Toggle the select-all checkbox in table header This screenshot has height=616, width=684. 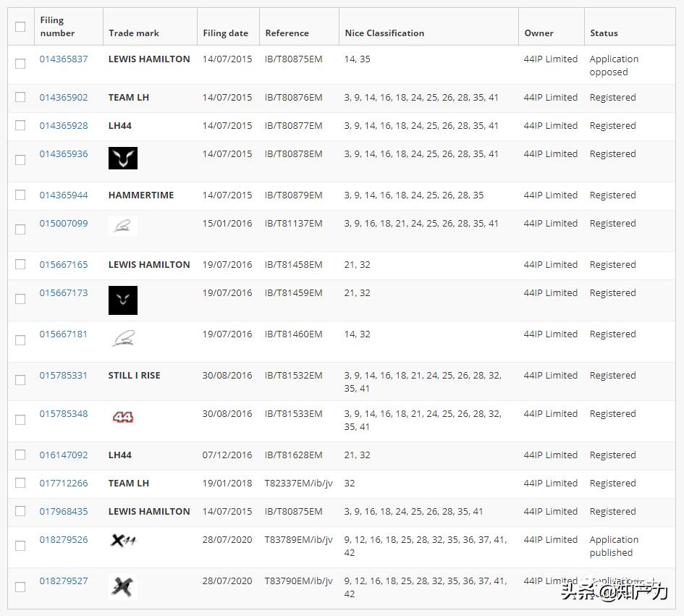pyautogui.click(x=20, y=27)
